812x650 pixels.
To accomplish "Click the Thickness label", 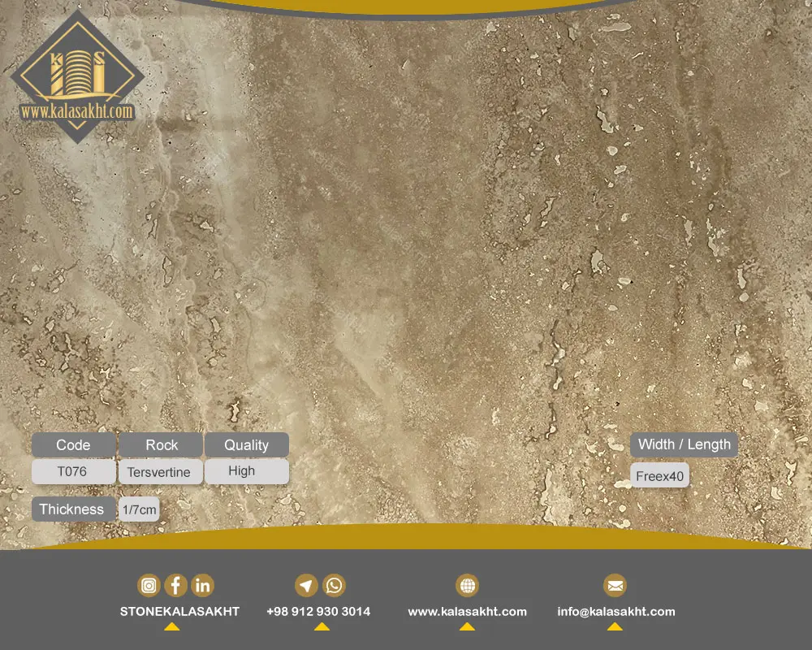I will pos(74,509).
